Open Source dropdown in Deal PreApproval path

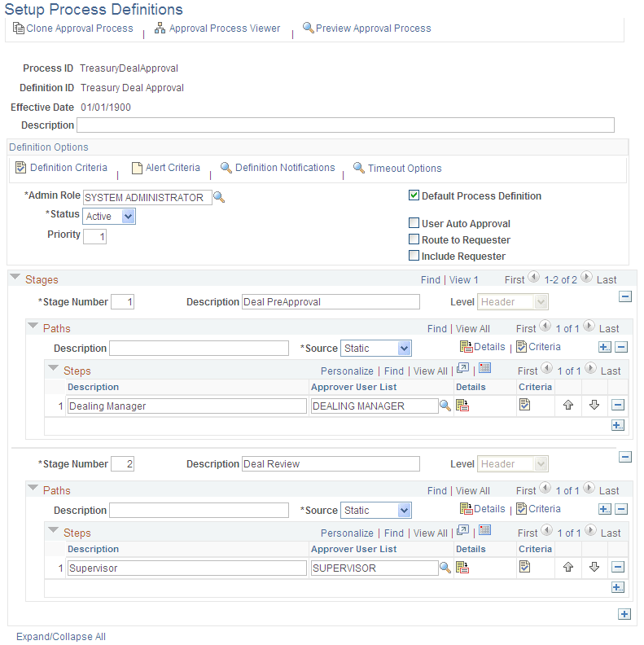(x=376, y=349)
